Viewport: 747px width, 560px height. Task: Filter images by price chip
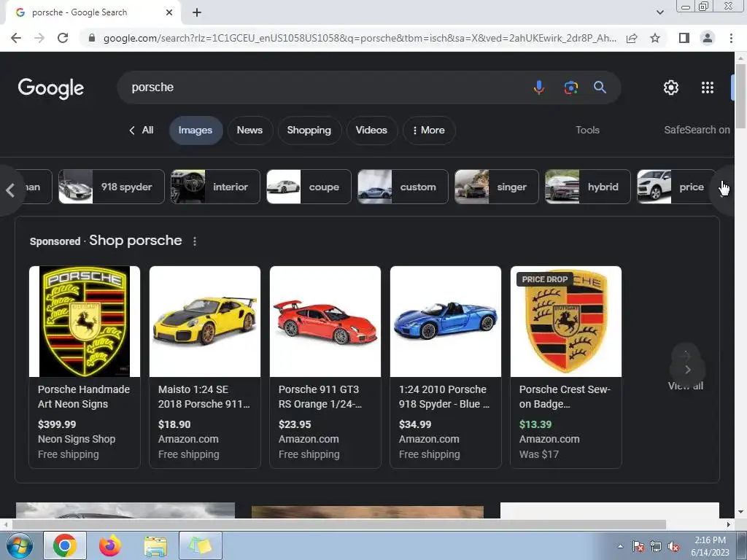pos(676,187)
